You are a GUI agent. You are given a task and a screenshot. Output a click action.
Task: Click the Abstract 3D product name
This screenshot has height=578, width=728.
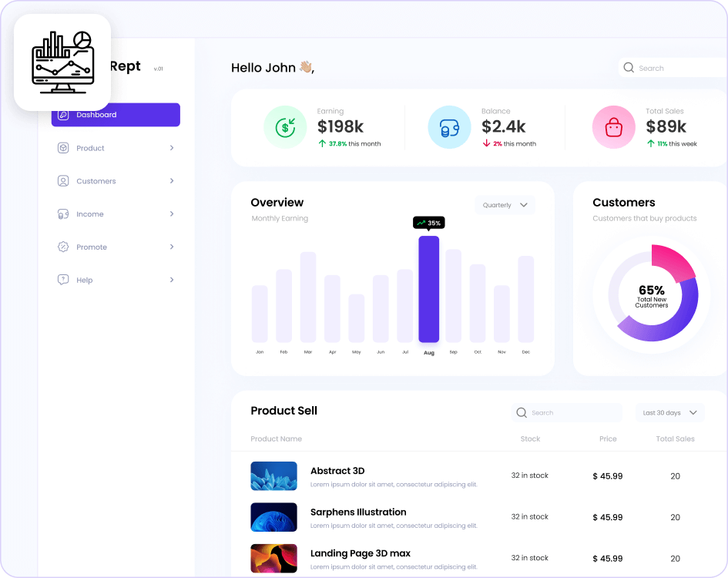point(337,471)
